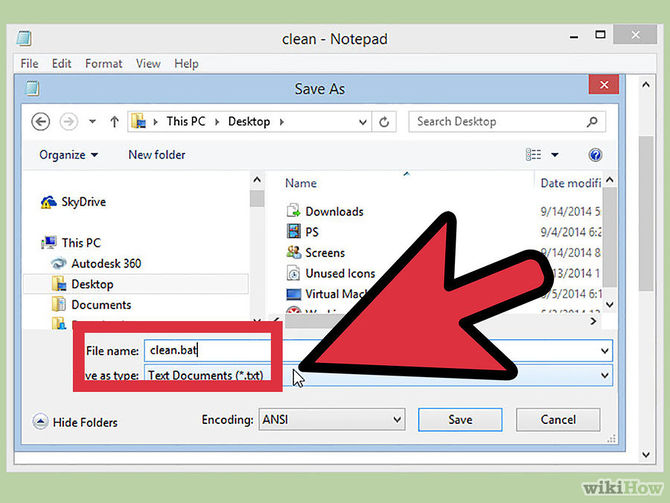Maximize the Notepad window
Image resolution: width=670 pixels, height=503 pixels.
600,35
